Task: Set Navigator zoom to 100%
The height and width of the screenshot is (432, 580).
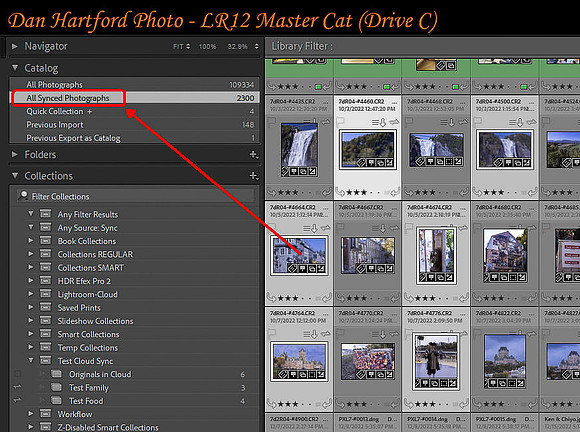Action: [x=207, y=47]
